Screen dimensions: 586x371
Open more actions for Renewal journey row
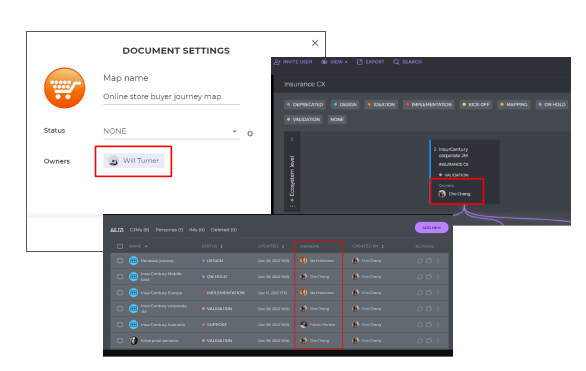[x=438, y=261]
